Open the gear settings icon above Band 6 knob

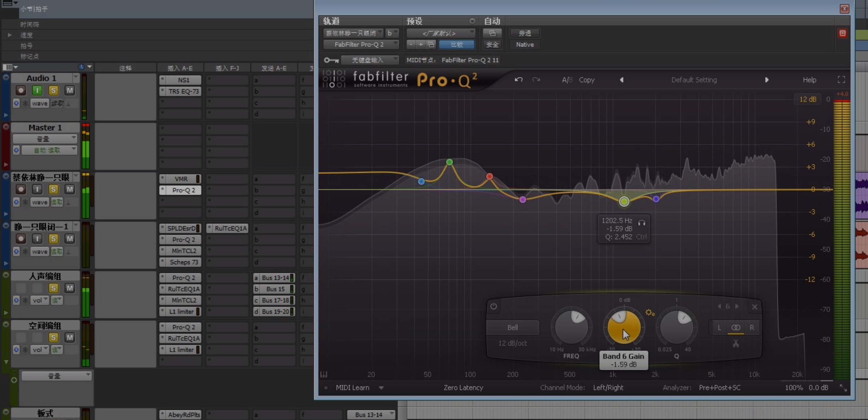[x=650, y=312]
